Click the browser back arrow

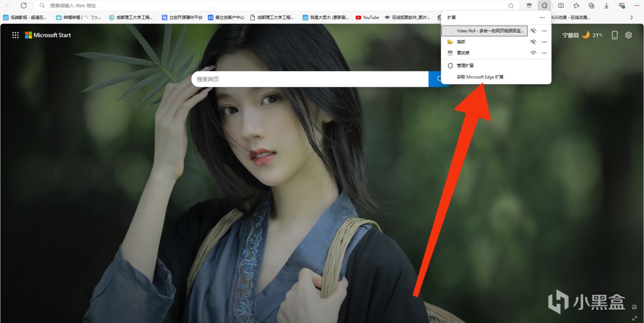coord(8,6)
